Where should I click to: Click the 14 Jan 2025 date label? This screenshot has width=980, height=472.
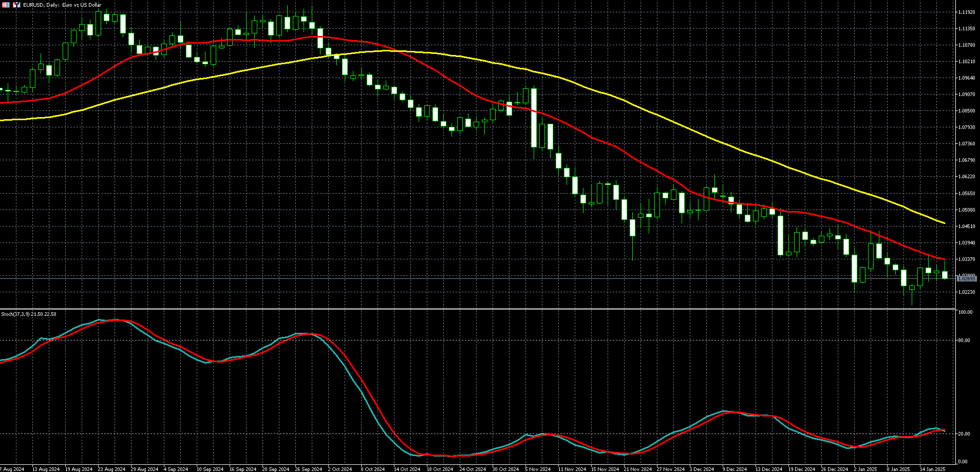pos(932,469)
